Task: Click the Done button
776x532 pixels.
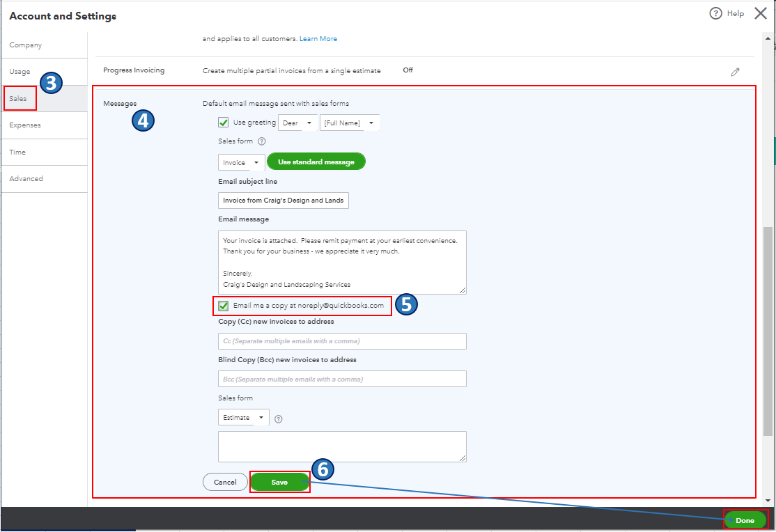Action: click(745, 520)
